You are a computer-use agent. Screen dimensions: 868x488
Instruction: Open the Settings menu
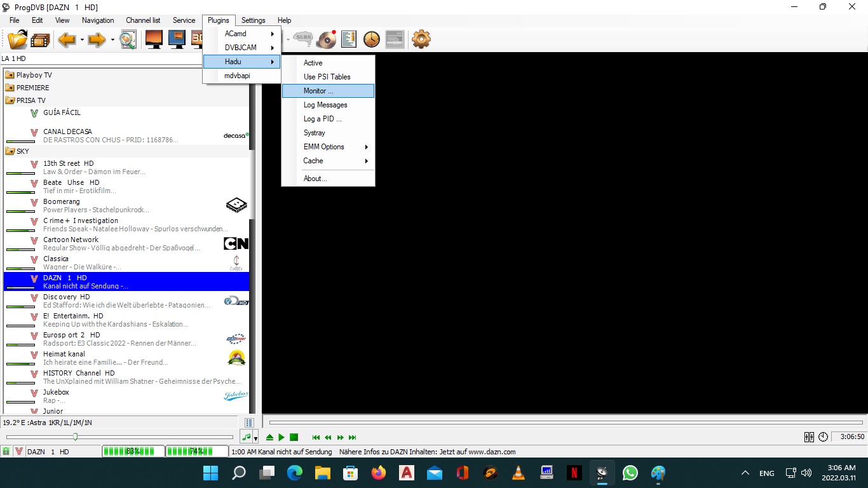pos(253,20)
